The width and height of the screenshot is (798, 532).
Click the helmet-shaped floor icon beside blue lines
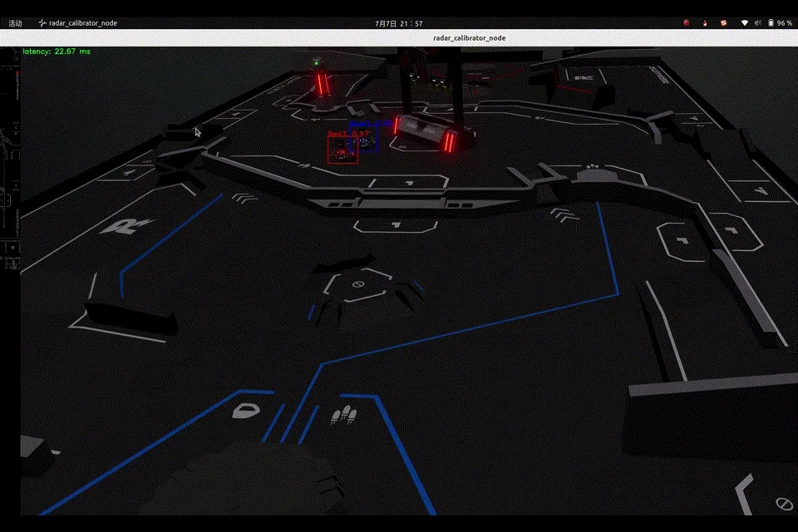coord(246,410)
